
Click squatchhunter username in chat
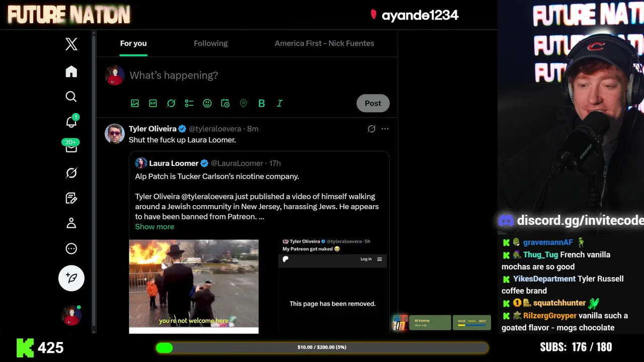point(559,303)
